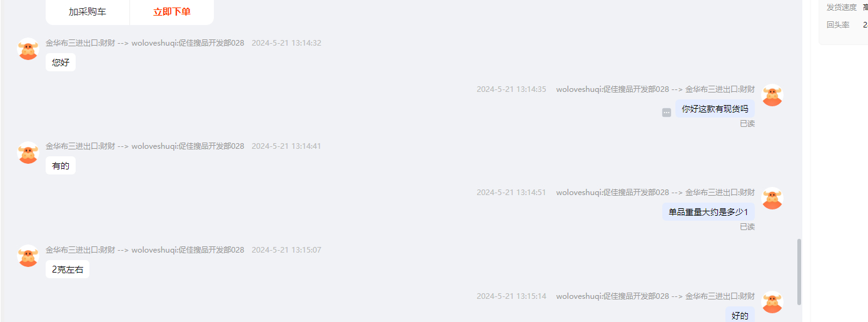
Task: Select the 您好 message bubble
Action: point(61,63)
